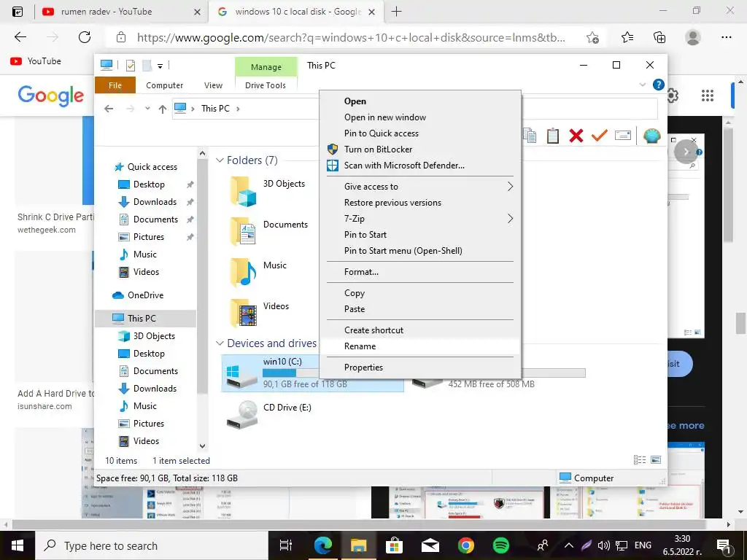The width and height of the screenshot is (747, 560).
Task: Click the red X delete icon in Explorer toolbar
Action: 576,136
